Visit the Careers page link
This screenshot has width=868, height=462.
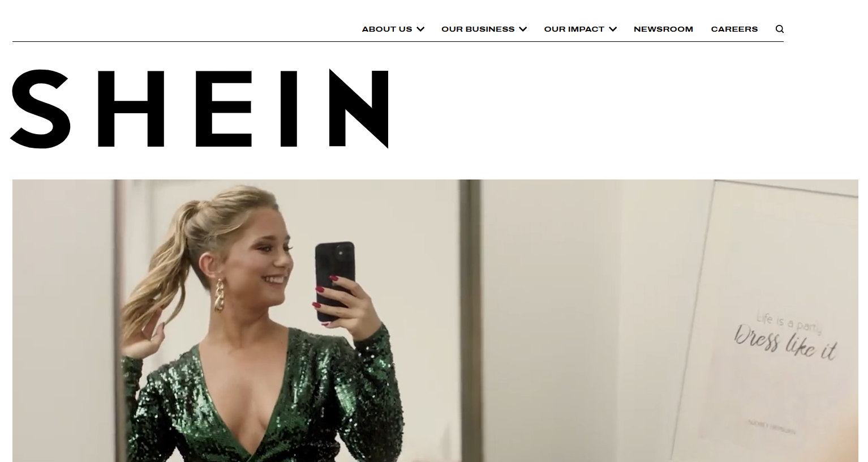point(734,29)
